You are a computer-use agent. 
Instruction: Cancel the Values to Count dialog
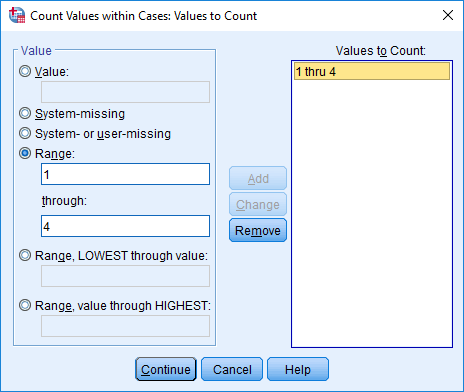(232, 369)
